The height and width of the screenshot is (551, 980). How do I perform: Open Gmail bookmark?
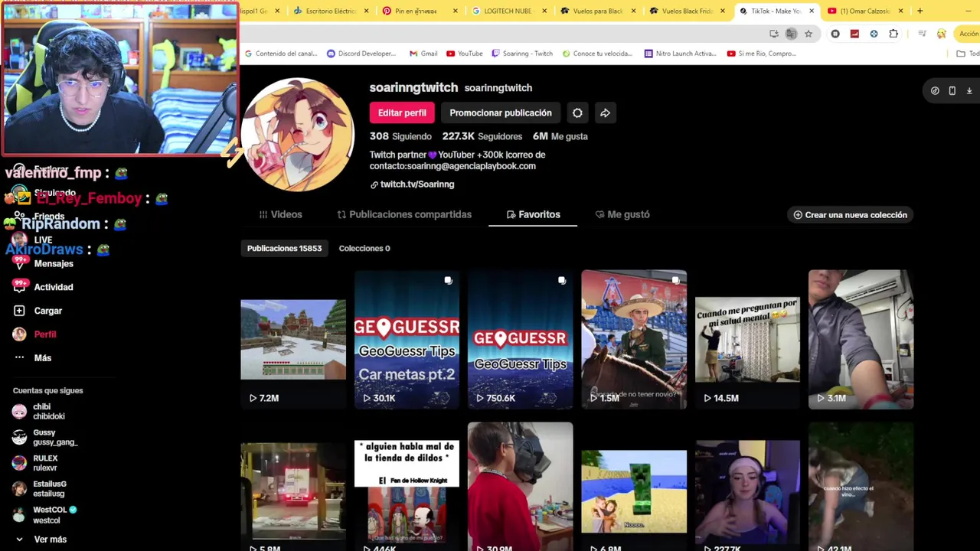pyautogui.click(x=423, y=54)
